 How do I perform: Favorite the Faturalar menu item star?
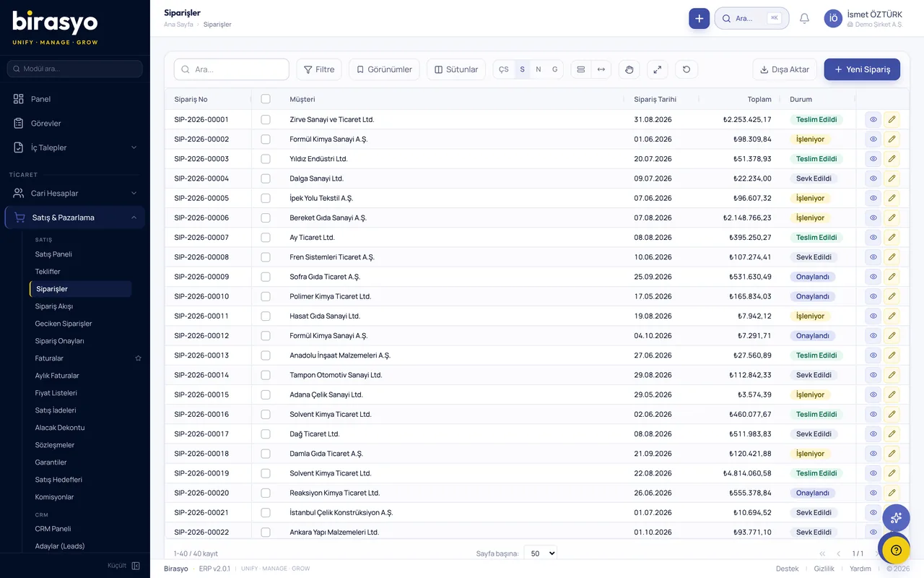click(x=138, y=358)
